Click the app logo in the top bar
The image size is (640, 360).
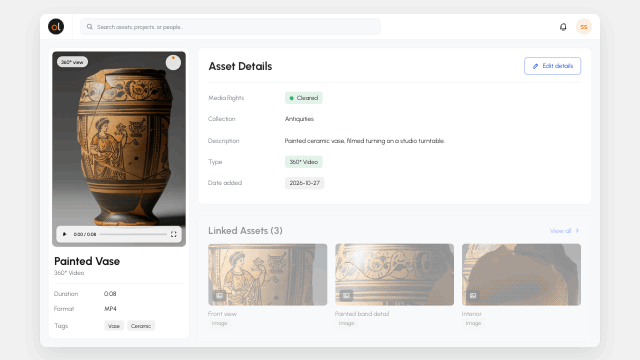56,27
